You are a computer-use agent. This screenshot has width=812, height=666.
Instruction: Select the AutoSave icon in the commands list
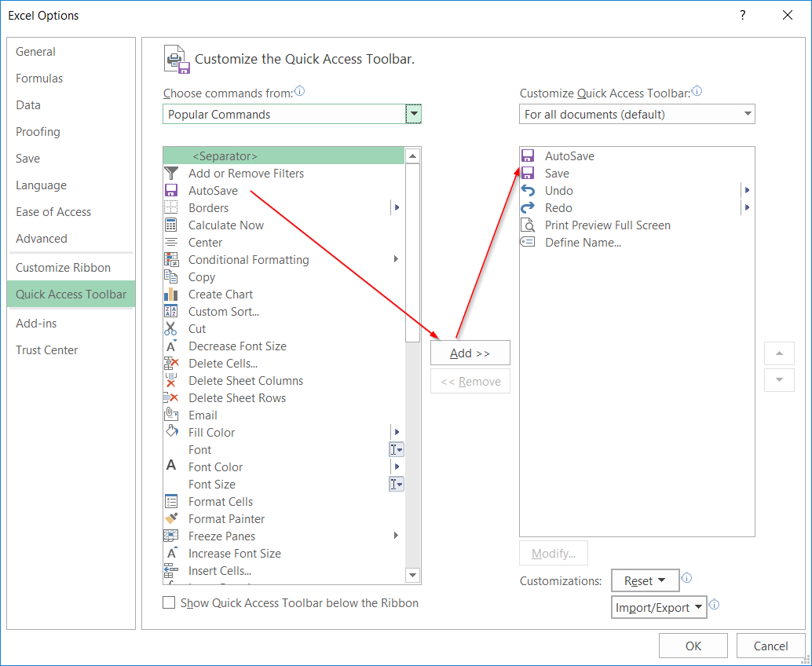point(171,191)
